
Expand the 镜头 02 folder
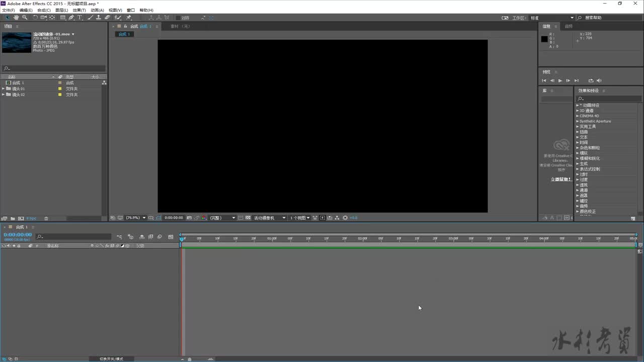click(x=4, y=95)
